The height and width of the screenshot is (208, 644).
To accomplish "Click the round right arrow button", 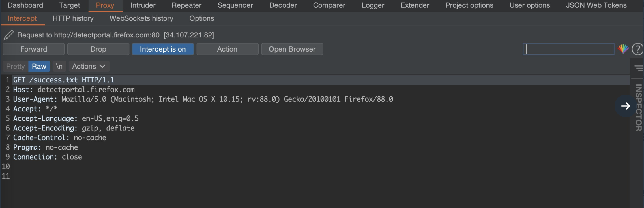I will (x=625, y=106).
